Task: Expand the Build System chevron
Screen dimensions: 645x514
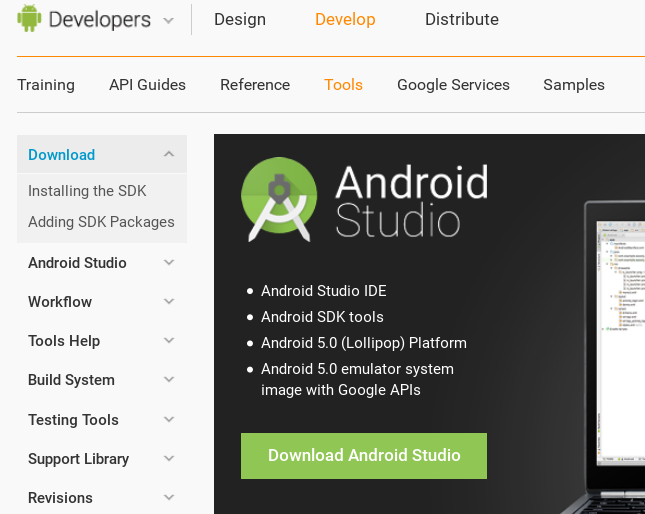Action: [x=169, y=380]
